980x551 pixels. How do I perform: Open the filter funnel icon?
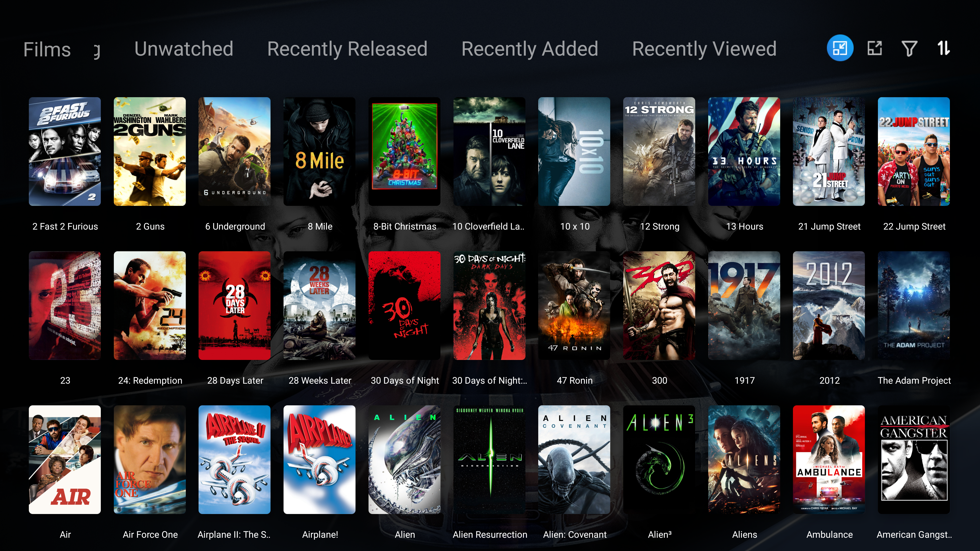[909, 48]
